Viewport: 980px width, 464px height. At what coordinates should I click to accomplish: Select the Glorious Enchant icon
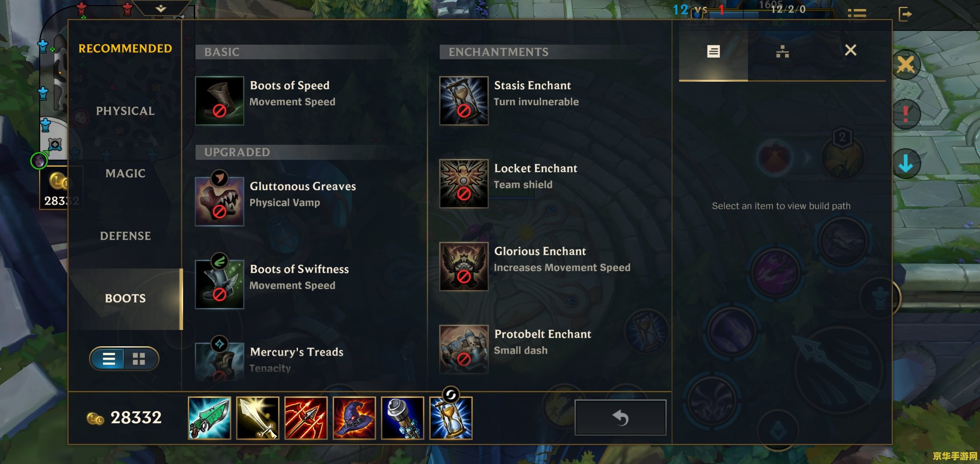coord(464,267)
